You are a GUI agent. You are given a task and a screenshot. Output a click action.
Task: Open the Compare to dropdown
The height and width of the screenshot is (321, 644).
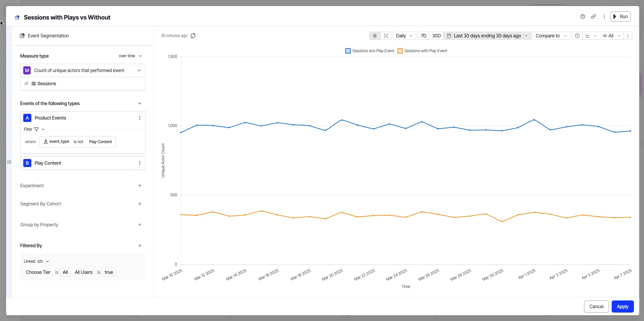551,36
